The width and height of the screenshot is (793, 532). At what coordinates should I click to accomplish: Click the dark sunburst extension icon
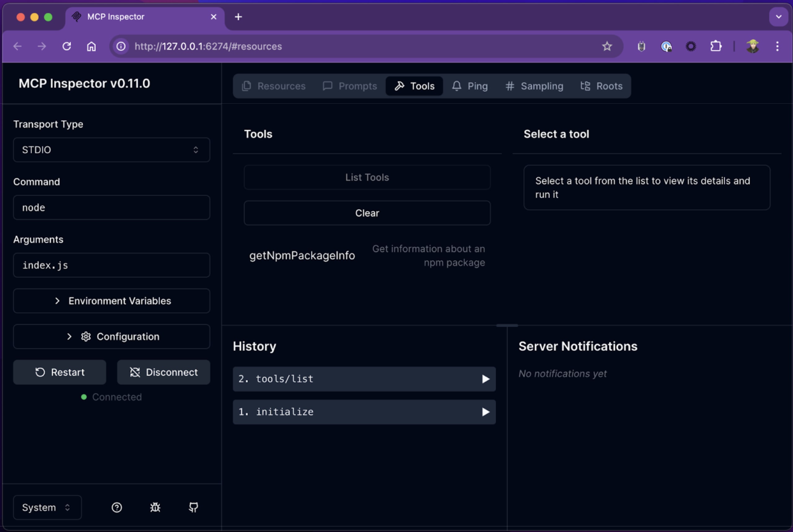[691, 46]
